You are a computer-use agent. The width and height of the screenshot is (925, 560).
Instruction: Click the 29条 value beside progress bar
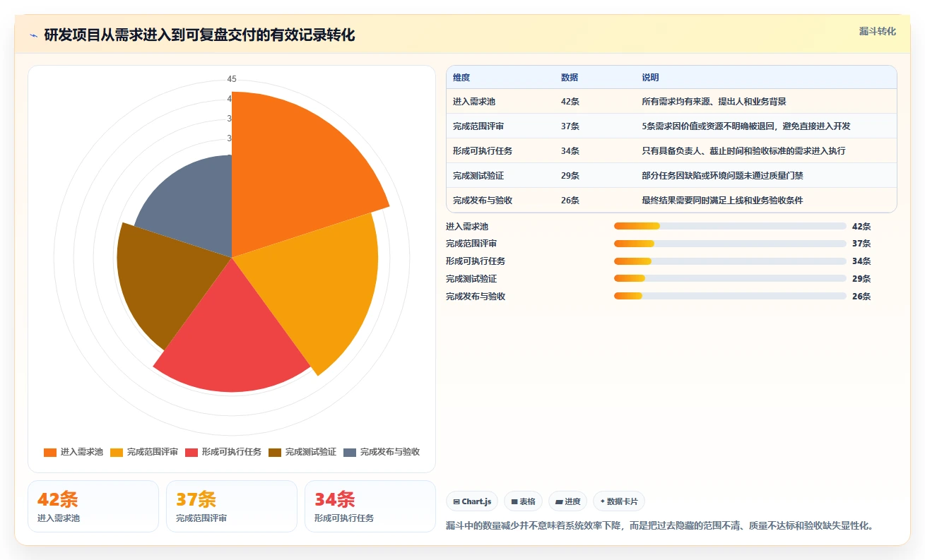click(x=861, y=279)
